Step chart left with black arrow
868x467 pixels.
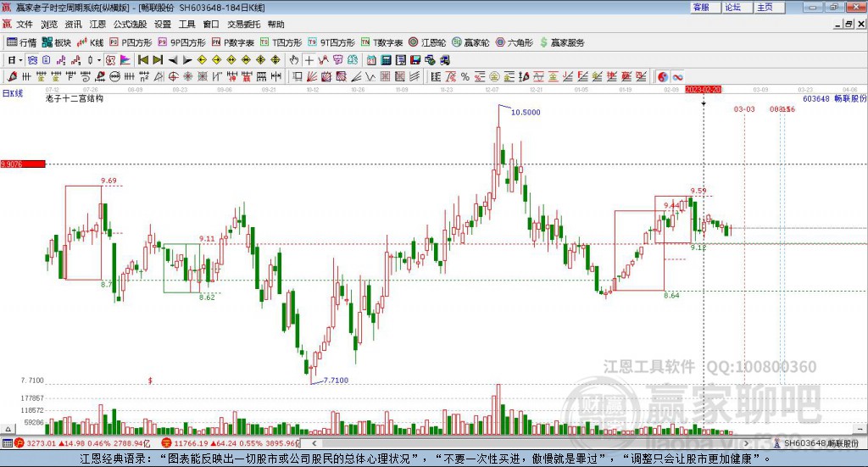(173, 60)
